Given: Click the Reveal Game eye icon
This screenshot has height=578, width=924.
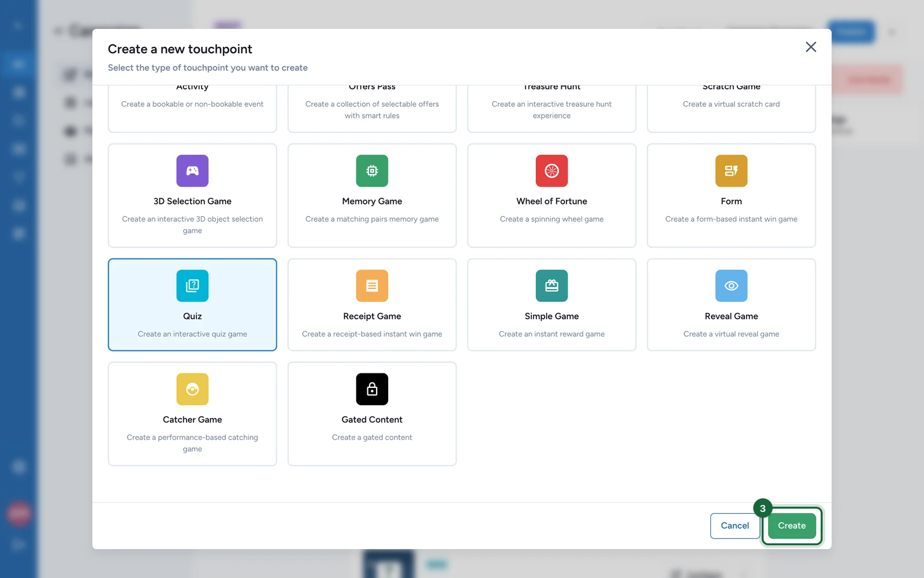Looking at the screenshot, I should tap(731, 286).
